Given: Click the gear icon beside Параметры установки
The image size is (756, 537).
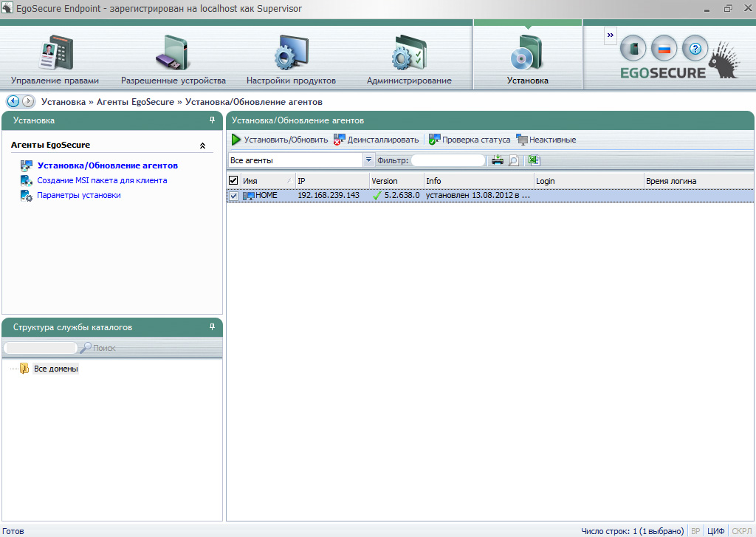Looking at the screenshot, I should pyautogui.click(x=26, y=196).
